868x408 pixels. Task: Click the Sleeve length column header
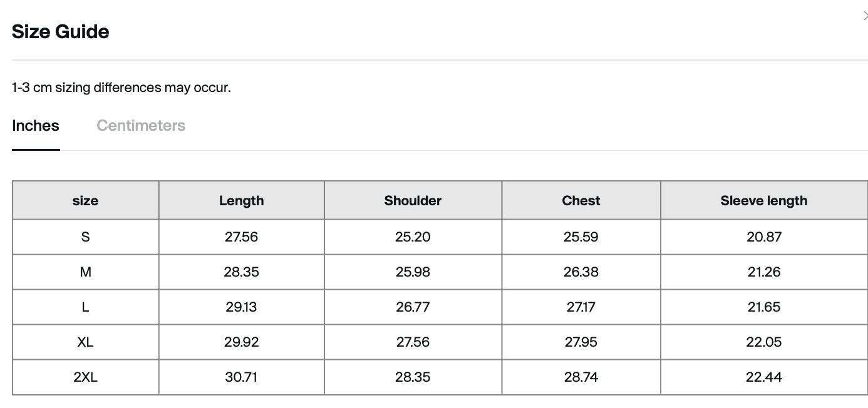[x=764, y=201]
